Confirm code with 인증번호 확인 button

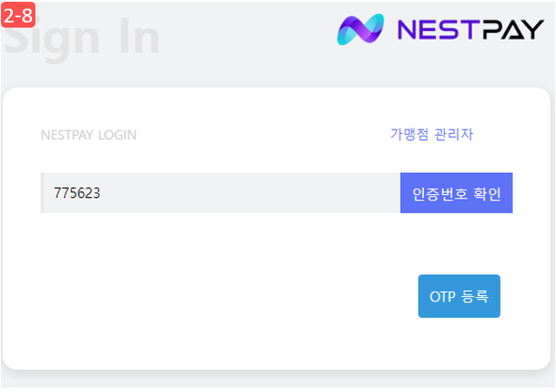click(457, 193)
